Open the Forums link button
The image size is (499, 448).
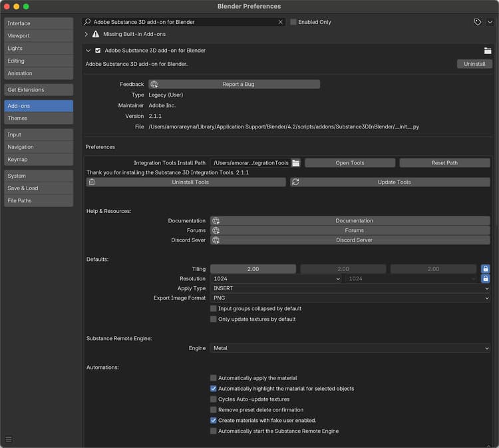[350, 230]
